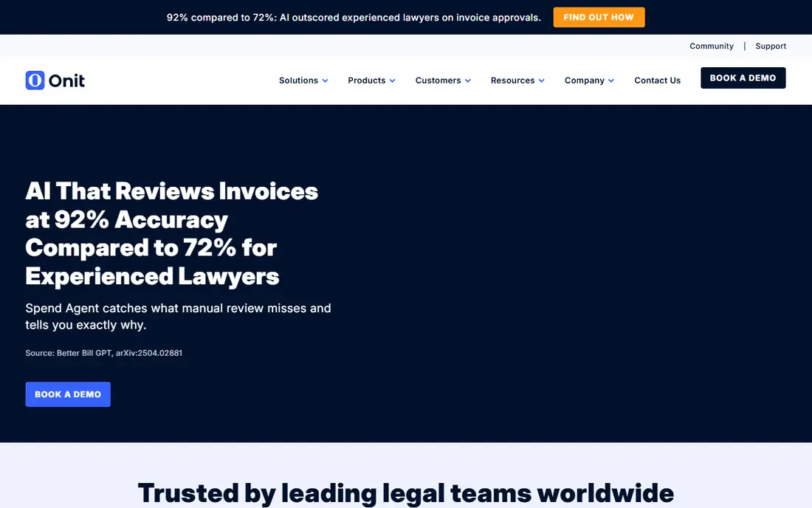Expand the chevron beside Products

point(393,80)
